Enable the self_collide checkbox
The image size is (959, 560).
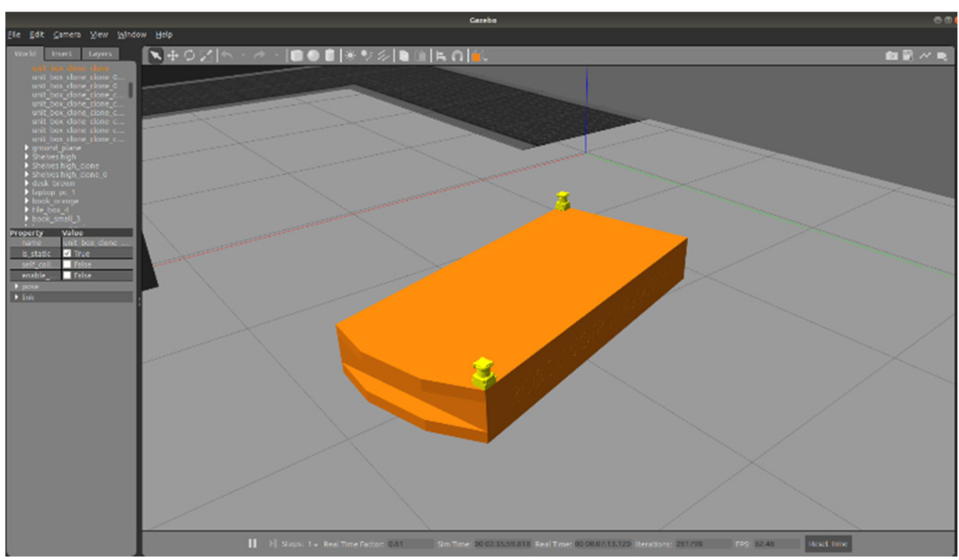(67, 265)
